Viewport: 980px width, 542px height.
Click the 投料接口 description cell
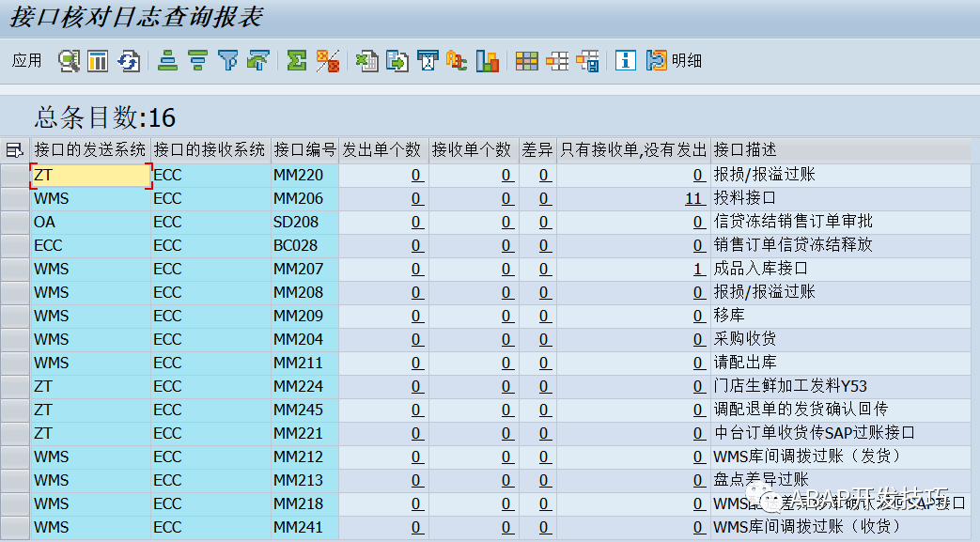pyautogui.click(x=841, y=199)
